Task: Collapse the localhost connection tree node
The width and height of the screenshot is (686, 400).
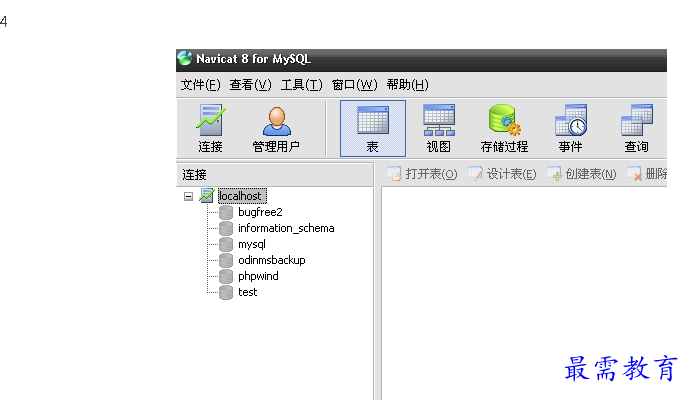Action: (x=188, y=196)
